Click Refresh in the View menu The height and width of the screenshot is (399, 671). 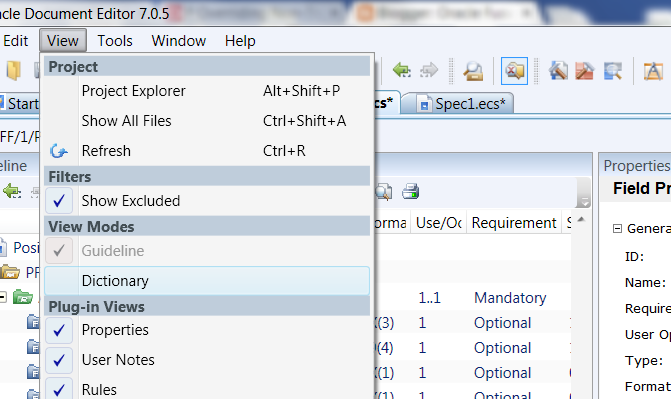pos(207,151)
